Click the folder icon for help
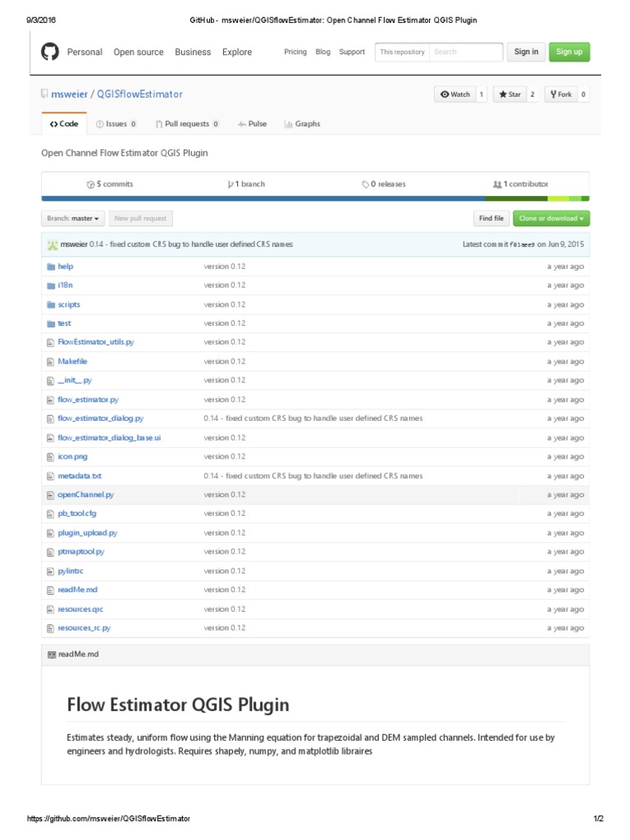The width and height of the screenshot is (630, 840). pos(51,267)
